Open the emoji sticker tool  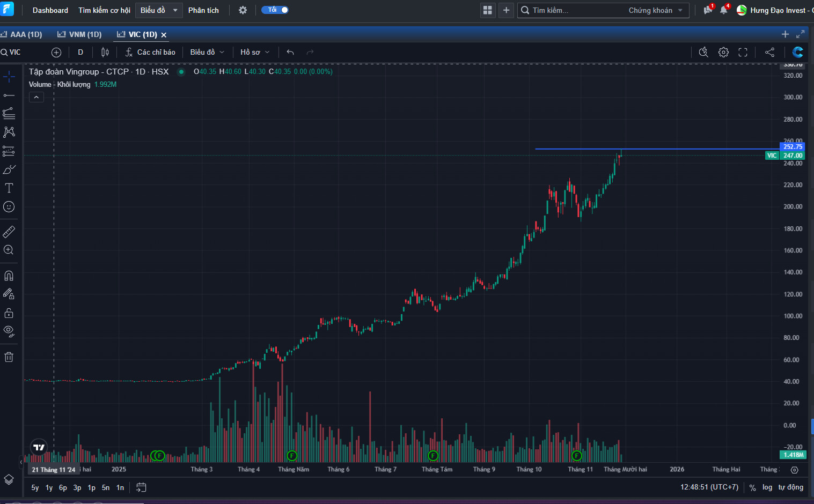point(9,207)
